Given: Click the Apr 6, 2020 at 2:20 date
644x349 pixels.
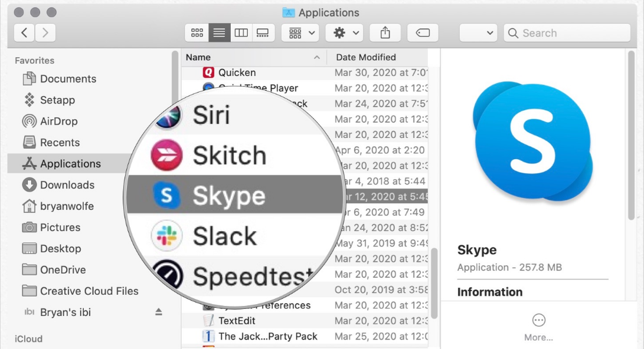Looking at the screenshot, I should 380,150.
